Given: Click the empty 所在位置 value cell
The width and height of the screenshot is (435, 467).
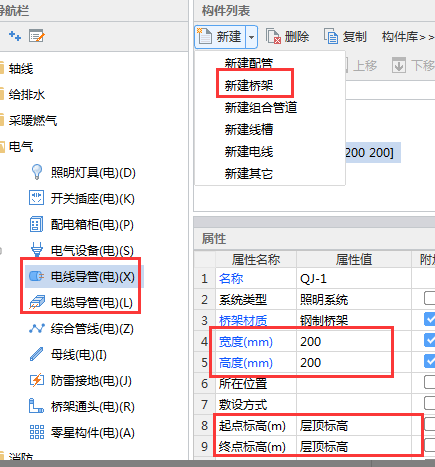Looking at the screenshot, I should coord(353,383).
